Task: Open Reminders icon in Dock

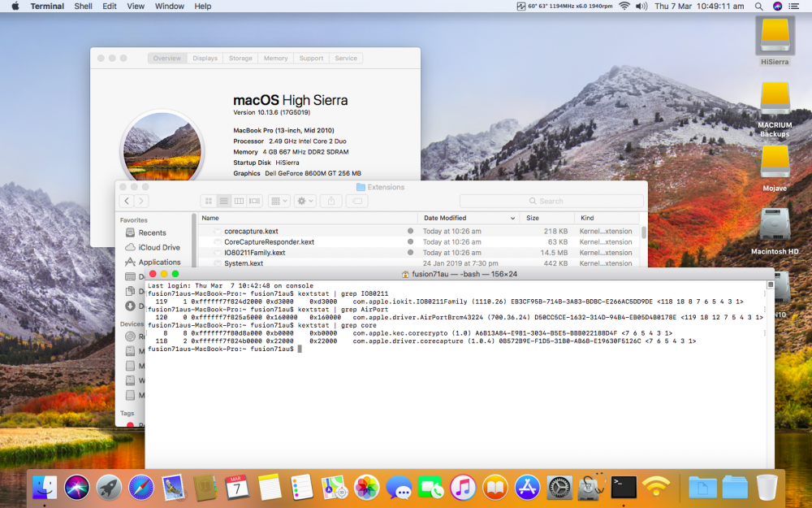Action: pyautogui.click(x=301, y=487)
